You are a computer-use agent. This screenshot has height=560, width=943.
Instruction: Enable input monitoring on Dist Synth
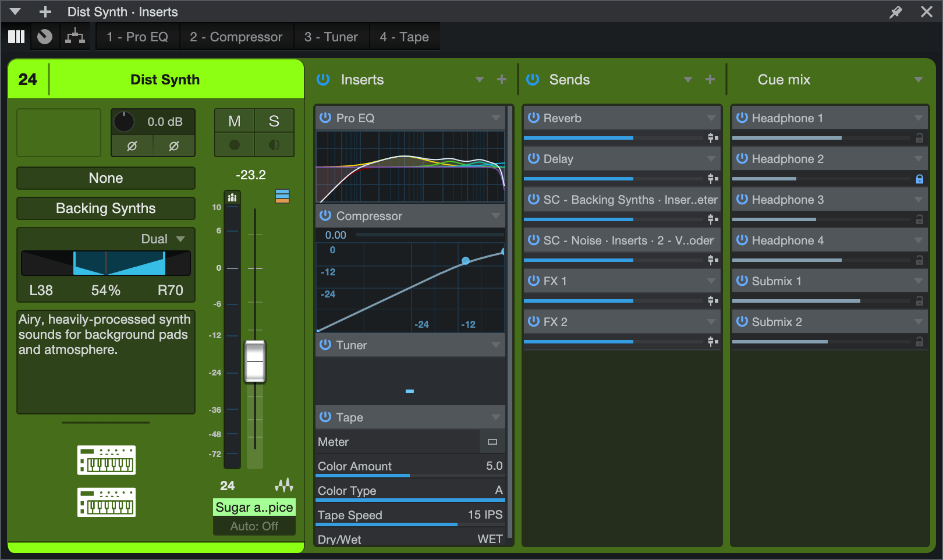pyautogui.click(x=274, y=146)
